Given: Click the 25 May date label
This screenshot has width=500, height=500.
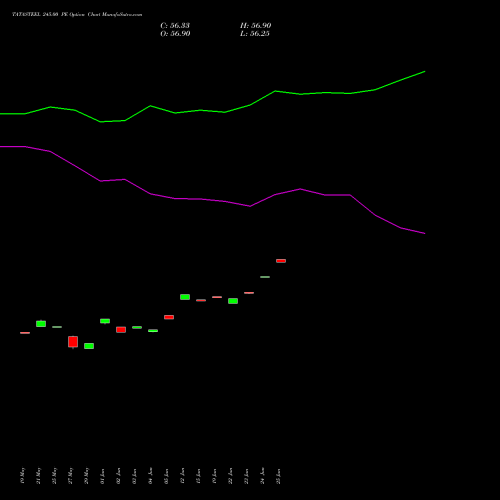Looking at the screenshot, I should [x=55, y=476].
